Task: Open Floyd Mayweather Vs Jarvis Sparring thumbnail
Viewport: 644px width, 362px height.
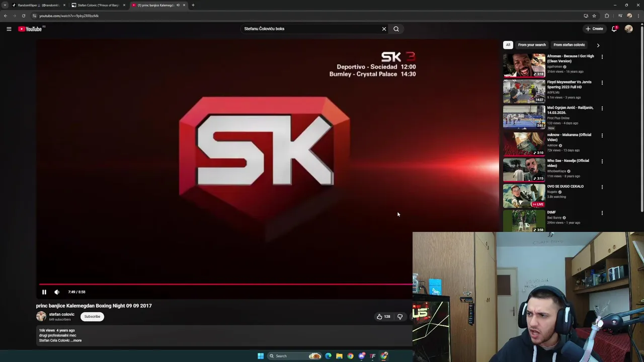Action: click(524, 91)
